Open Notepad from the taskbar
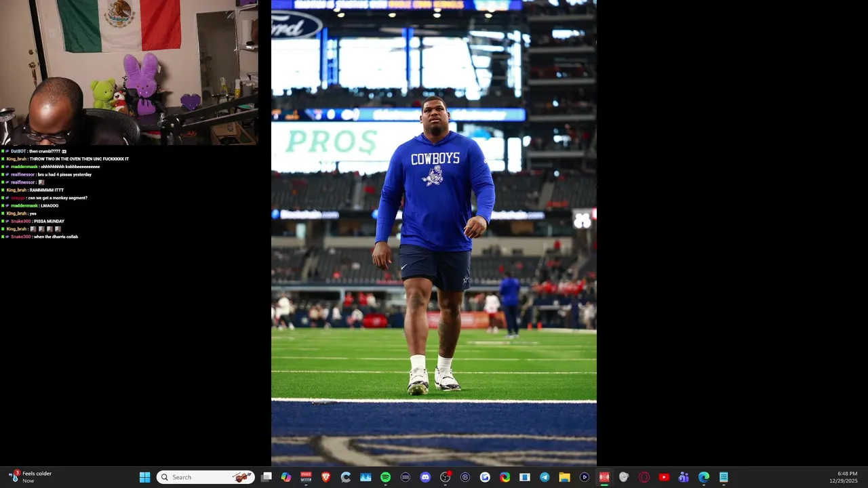 (x=724, y=477)
